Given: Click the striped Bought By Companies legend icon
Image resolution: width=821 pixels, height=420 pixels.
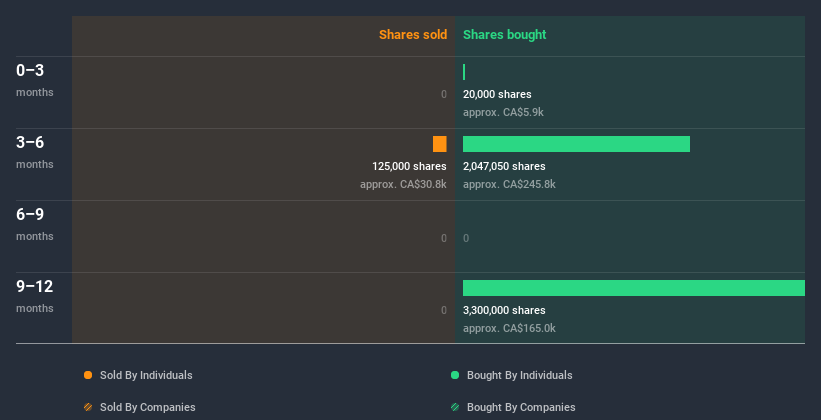Looking at the screenshot, I should pos(455,407).
